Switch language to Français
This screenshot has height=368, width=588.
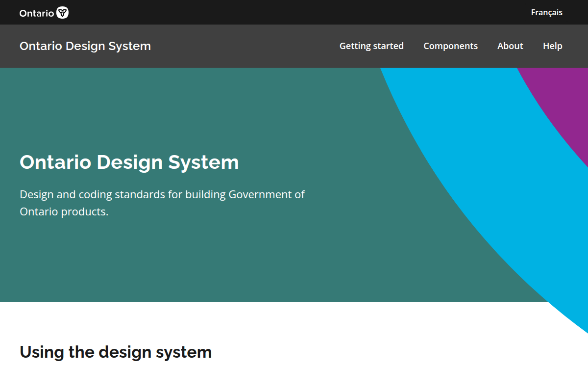point(546,13)
